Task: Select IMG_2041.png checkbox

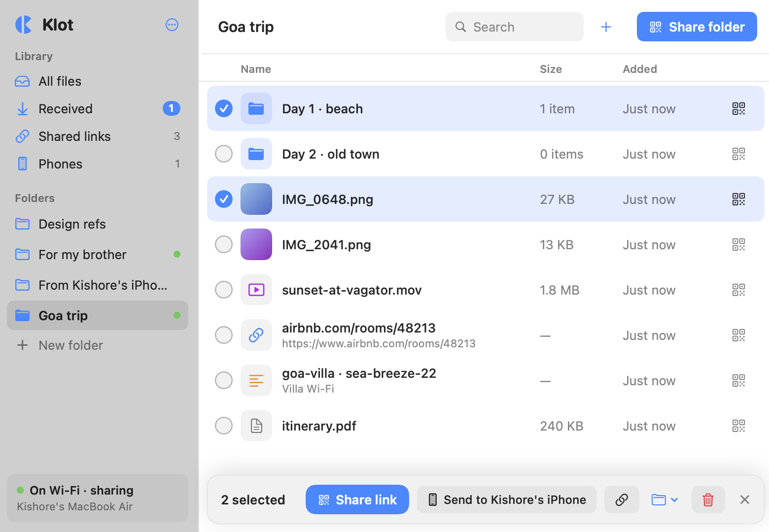Action: click(224, 244)
